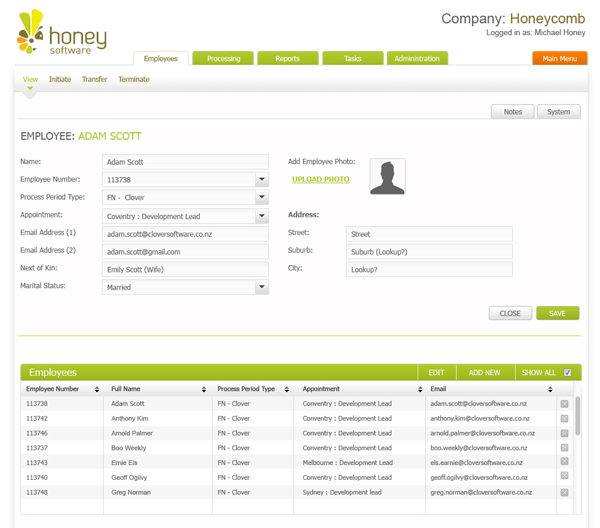The image size is (600, 528).
Task: Sort by Email column arrows
Action: point(550,389)
